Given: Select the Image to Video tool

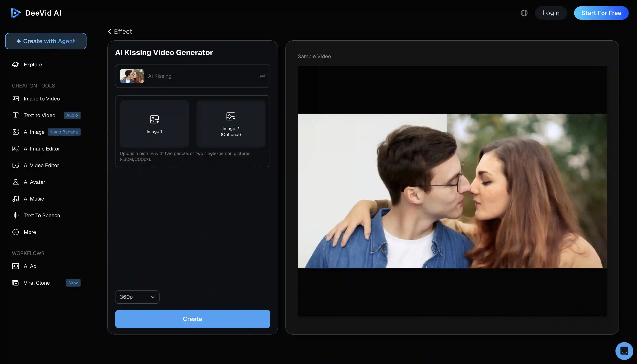Looking at the screenshot, I should pos(42,98).
